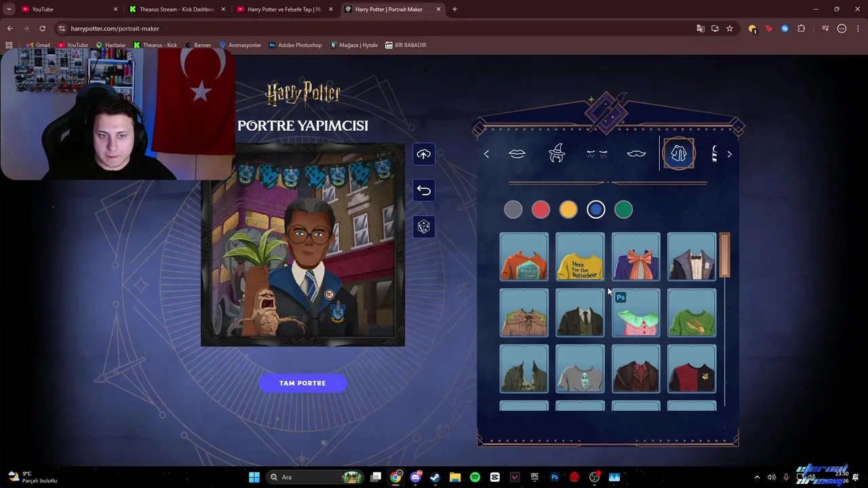868x488 pixels.
Task: Bookmark this page with star icon
Action: pyautogui.click(x=730, y=28)
